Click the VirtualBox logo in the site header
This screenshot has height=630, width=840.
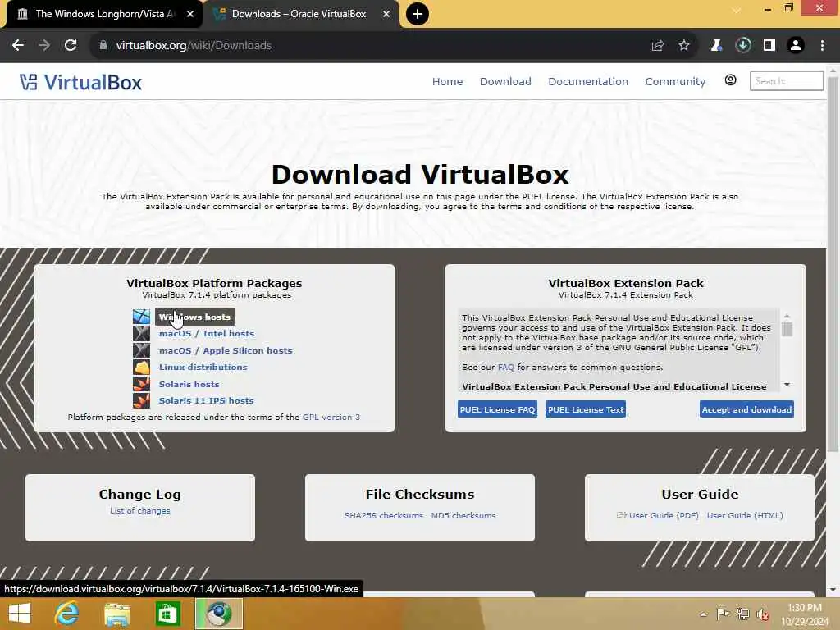pos(81,83)
